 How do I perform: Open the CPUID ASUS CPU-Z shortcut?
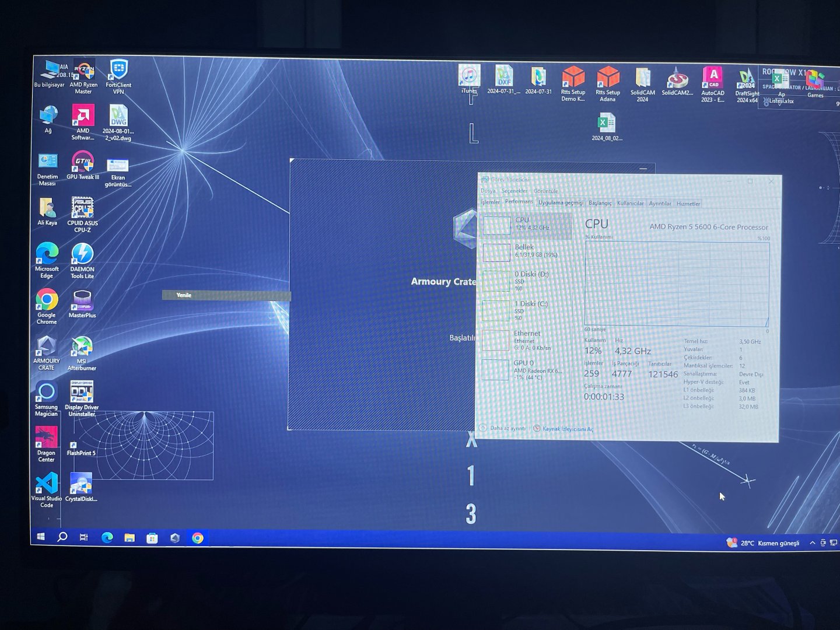(x=82, y=215)
